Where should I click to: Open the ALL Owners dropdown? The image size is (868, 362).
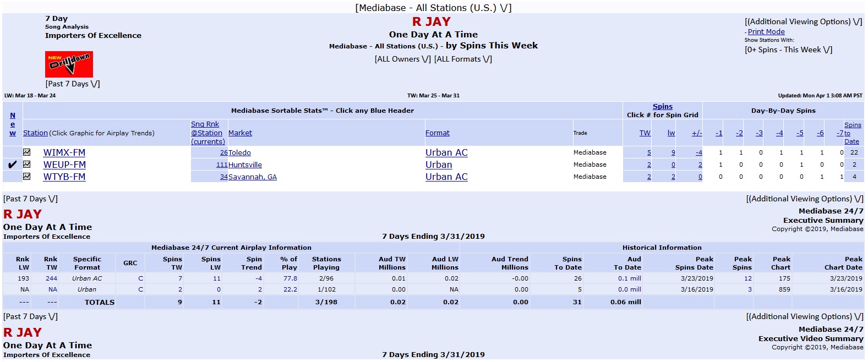click(403, 59)
